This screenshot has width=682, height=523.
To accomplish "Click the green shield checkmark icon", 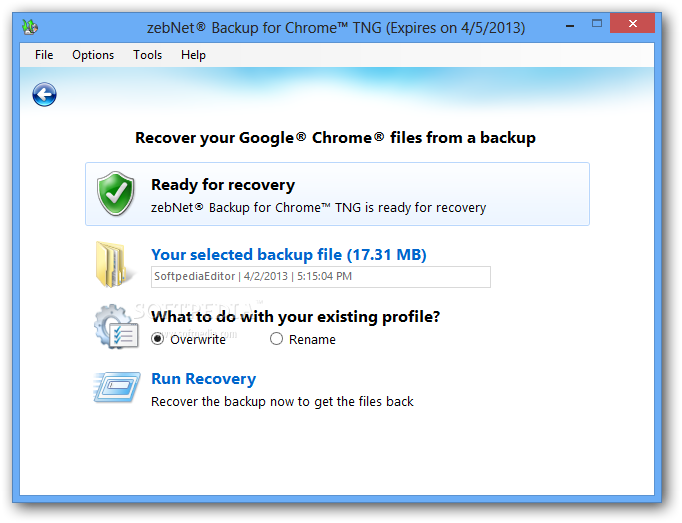I will (x=116, y=193).
